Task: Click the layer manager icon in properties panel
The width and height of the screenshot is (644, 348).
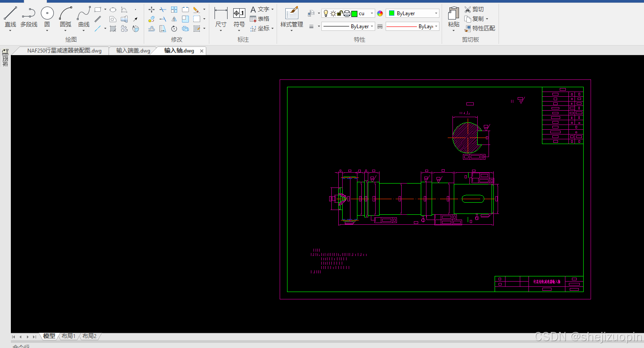Action: [311, 13]
